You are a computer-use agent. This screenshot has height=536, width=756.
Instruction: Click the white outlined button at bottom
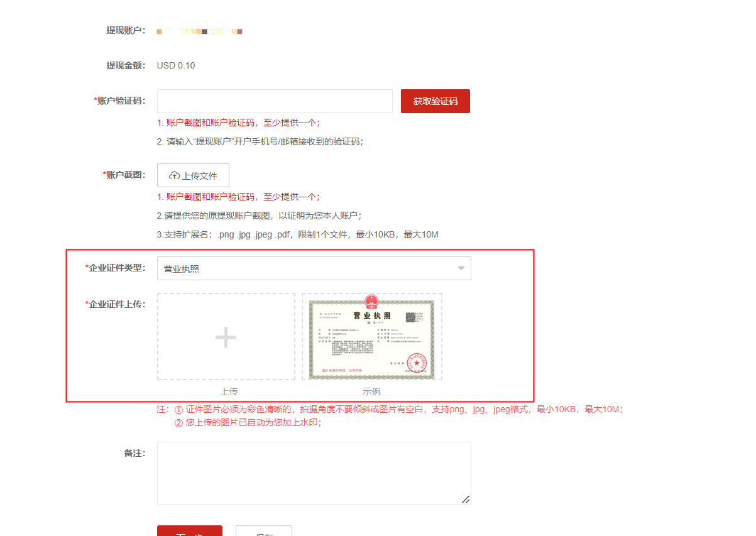click(263, 531)
